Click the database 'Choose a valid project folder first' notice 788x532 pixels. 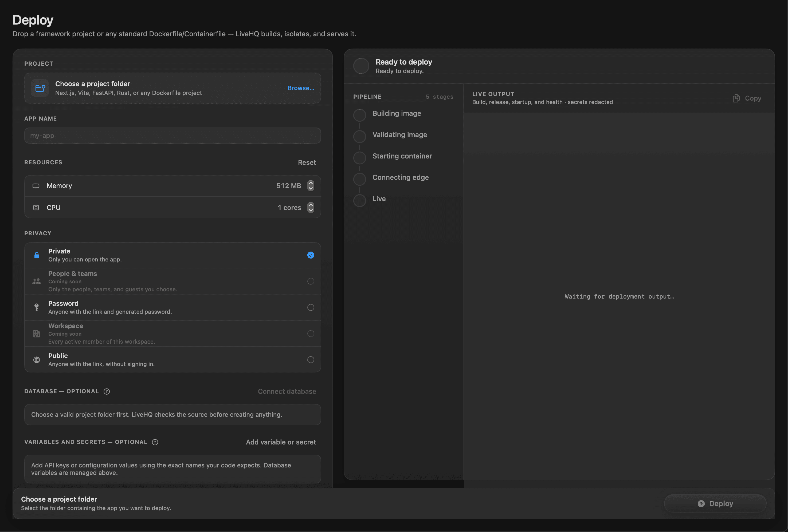tap(173, 414)
